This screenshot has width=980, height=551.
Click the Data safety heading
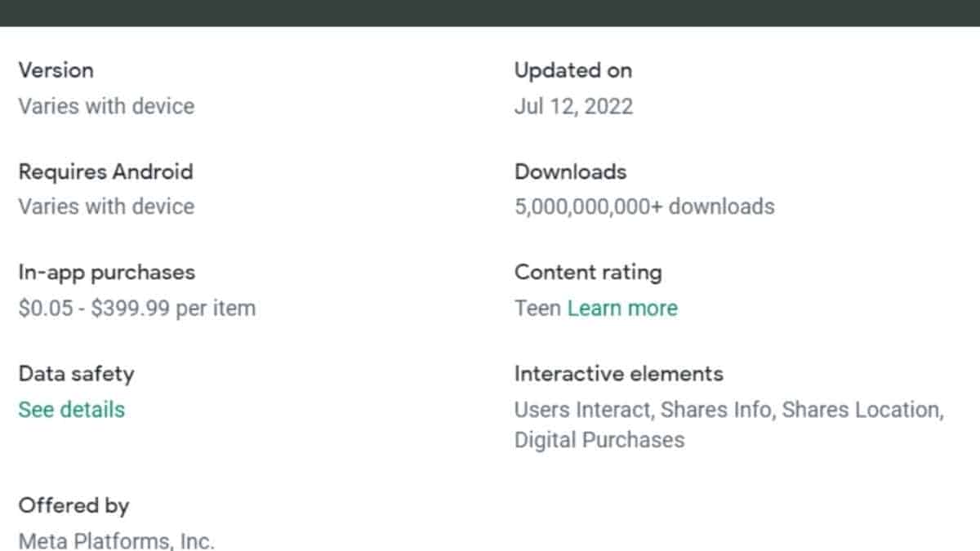point(76,374)
